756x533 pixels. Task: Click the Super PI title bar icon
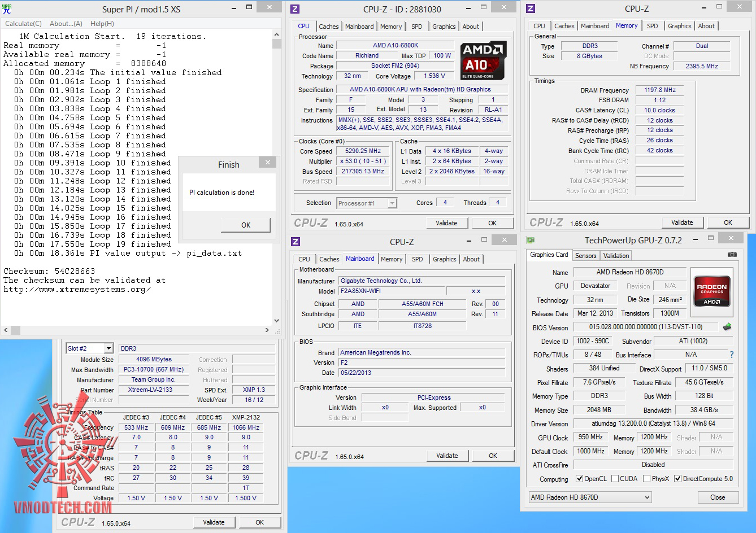[7, 8]
